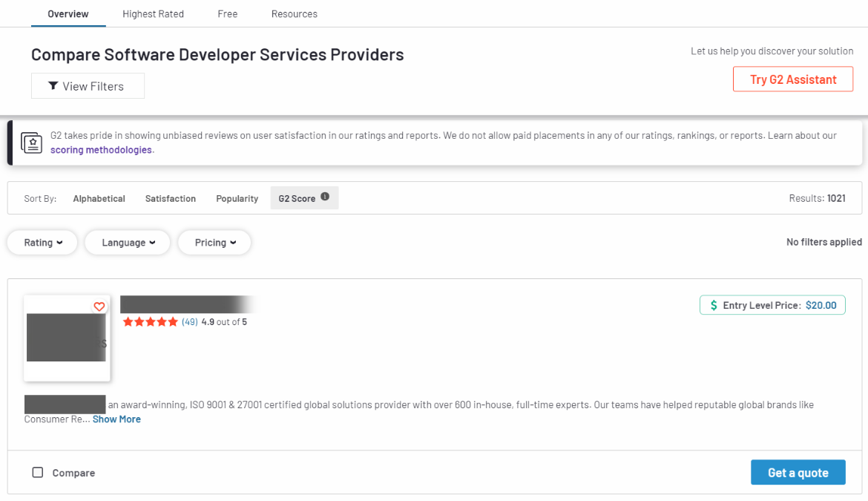Click the heart favorite icon on listing
868x501 pixels.
(99, 307)
